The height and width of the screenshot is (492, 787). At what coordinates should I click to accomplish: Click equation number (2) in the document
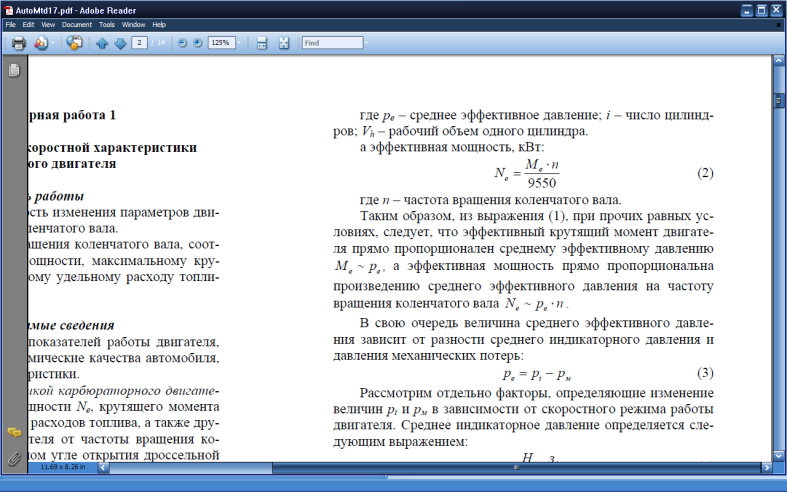click(x=705, y=173)
